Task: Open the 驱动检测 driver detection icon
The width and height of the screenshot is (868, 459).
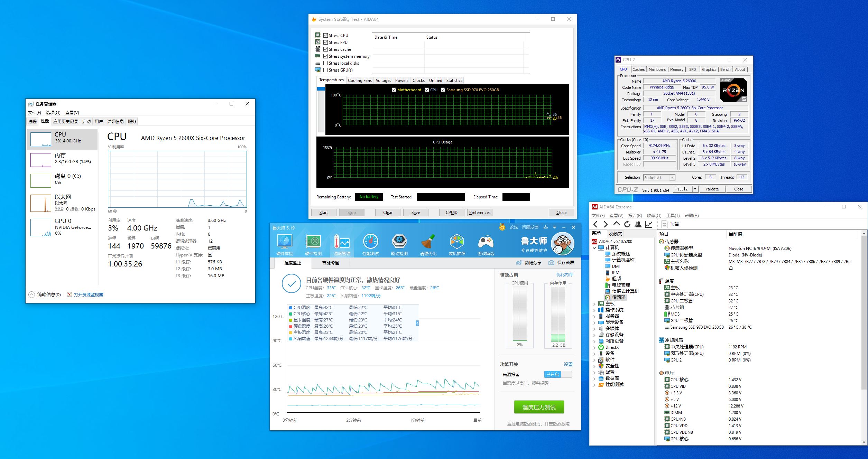Action: (399, 242)
